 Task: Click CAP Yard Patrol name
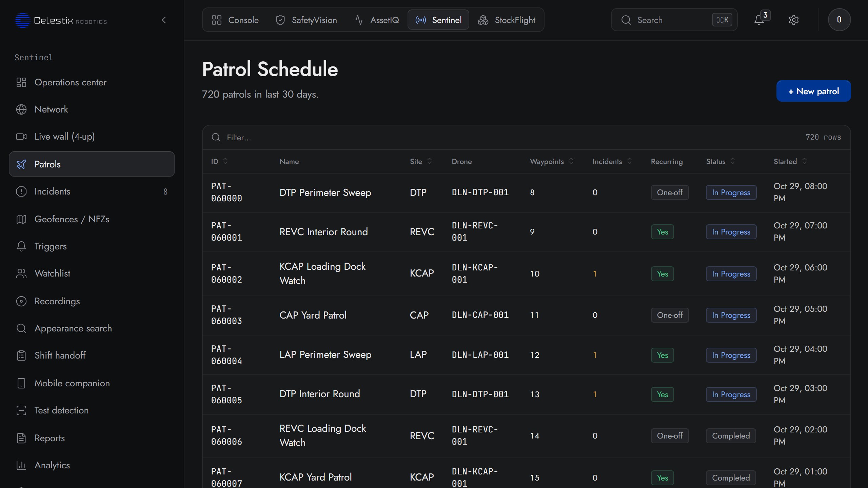point(313,315)
